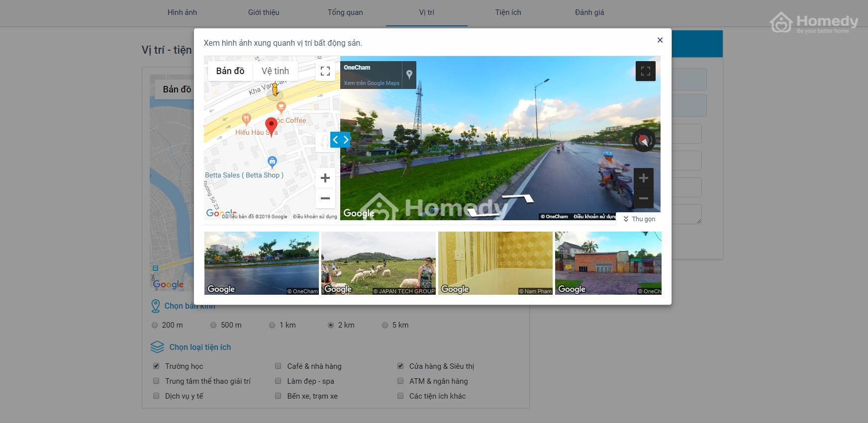The width and height of the screenshot is (868, 423).
Task: Uncheck Trường học checkbox
Action: 156,366
